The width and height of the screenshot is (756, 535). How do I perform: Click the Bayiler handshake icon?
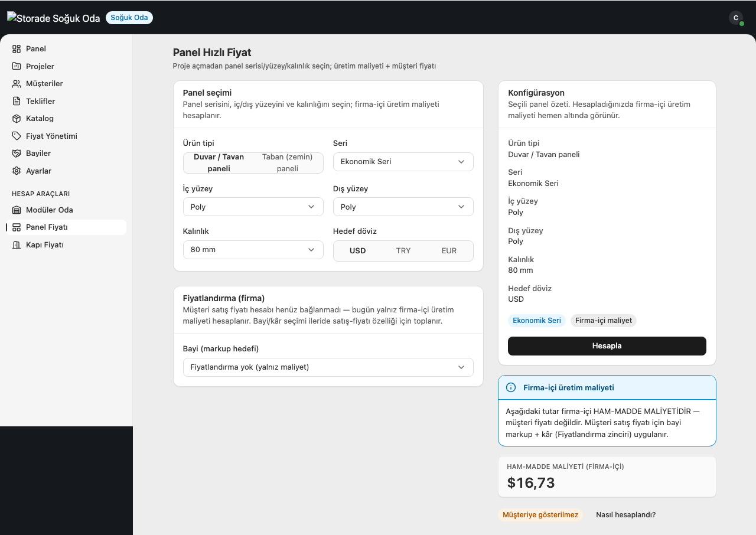coord(17,154)
